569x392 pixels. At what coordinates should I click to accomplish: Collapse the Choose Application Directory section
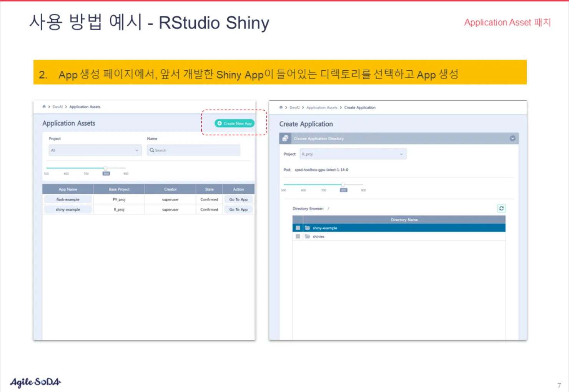512,138
